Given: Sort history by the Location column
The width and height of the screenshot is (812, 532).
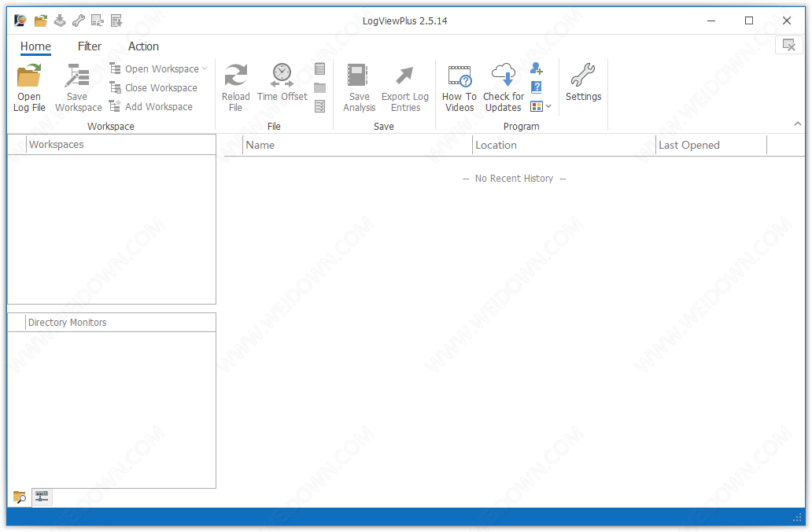Looking at the screenshot, I should coord(564,145).
